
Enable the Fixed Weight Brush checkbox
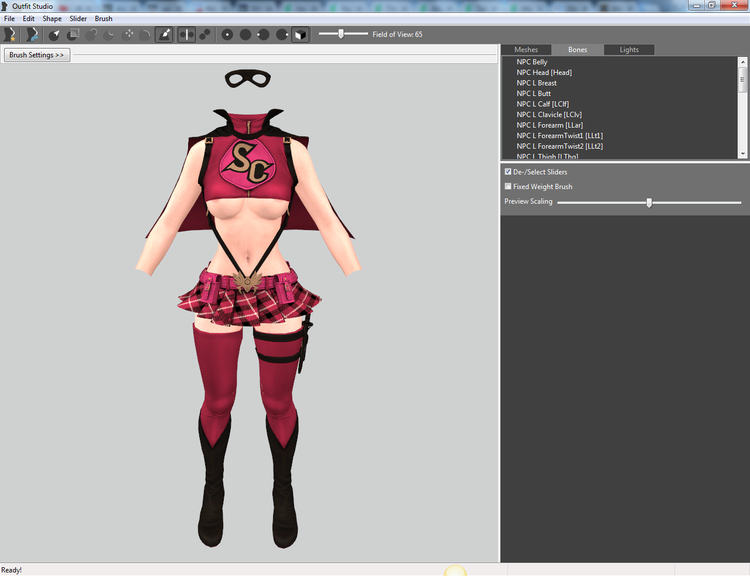508,187
